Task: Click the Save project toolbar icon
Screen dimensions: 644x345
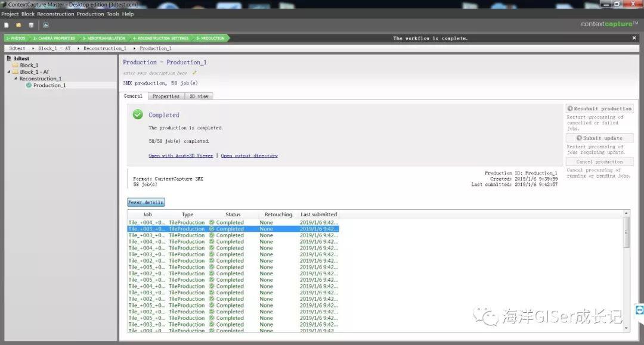Action: (x=31, y=25)
